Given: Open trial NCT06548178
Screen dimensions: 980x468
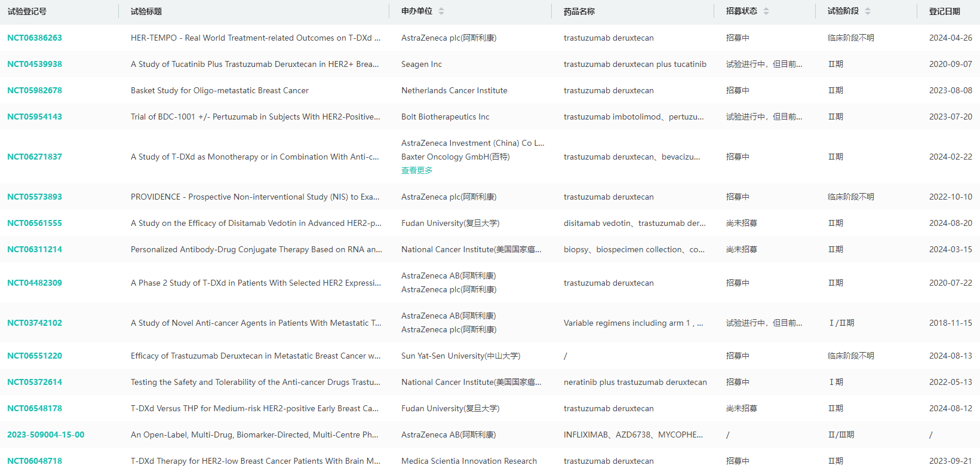Looking at the screenshot, I should point(35,408).
